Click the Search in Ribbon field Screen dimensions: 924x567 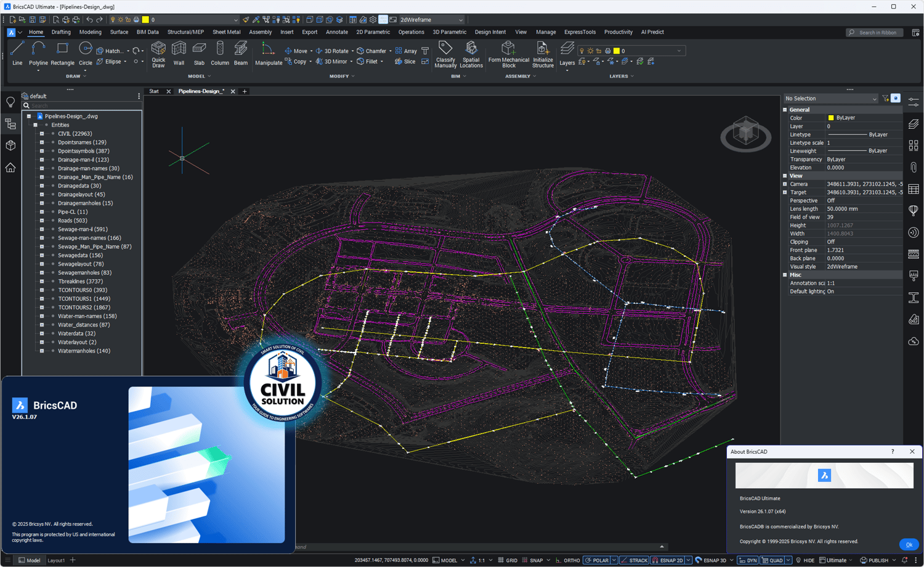pos(874,32)
